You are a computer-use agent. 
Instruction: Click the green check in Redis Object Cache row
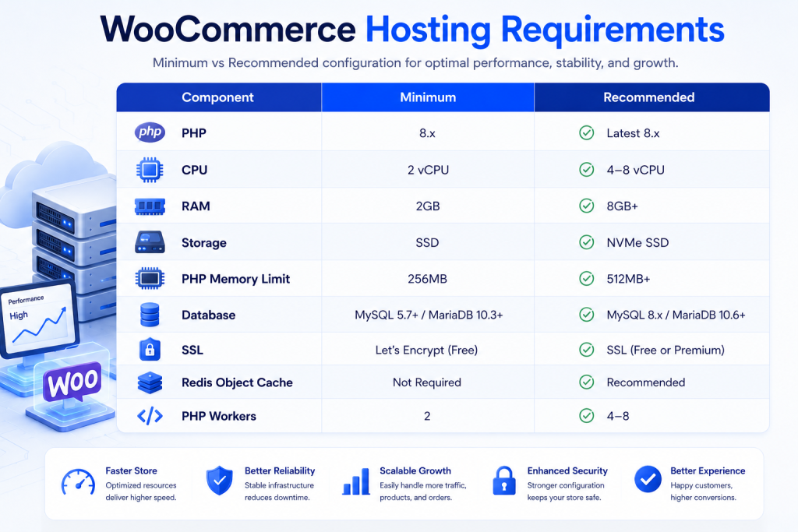click(x=586, y=382)
